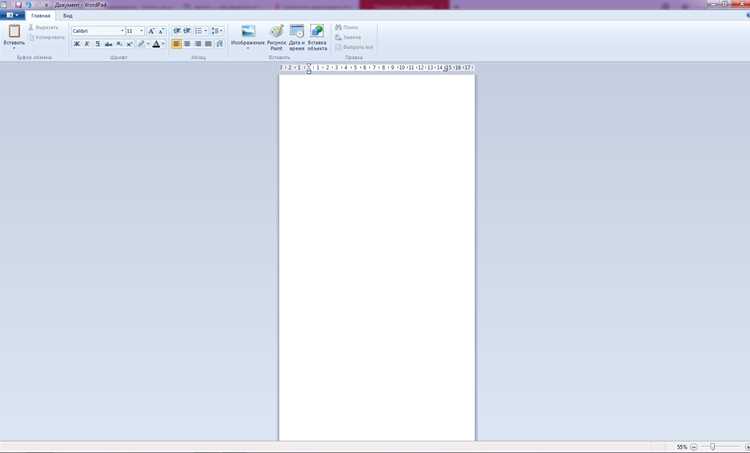Click the bullet list icon
Viewport: 750px width, 453px height.
[199, 31]
